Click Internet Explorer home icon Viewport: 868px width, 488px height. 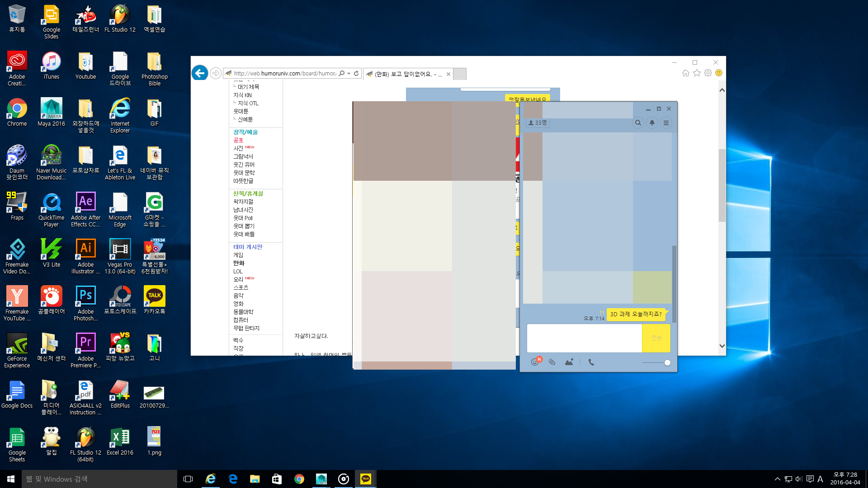click(686, 73)
